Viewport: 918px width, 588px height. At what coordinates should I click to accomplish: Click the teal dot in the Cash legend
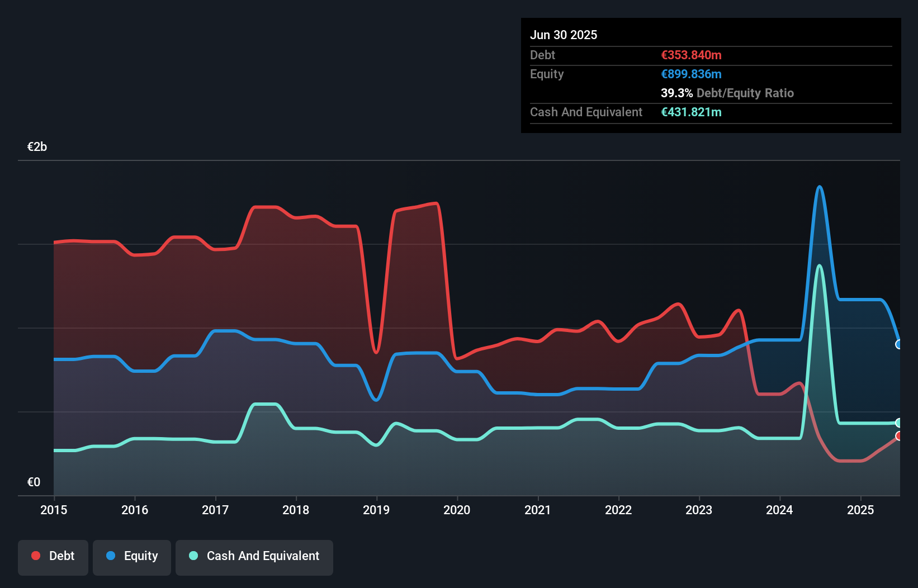click(193, 556)
